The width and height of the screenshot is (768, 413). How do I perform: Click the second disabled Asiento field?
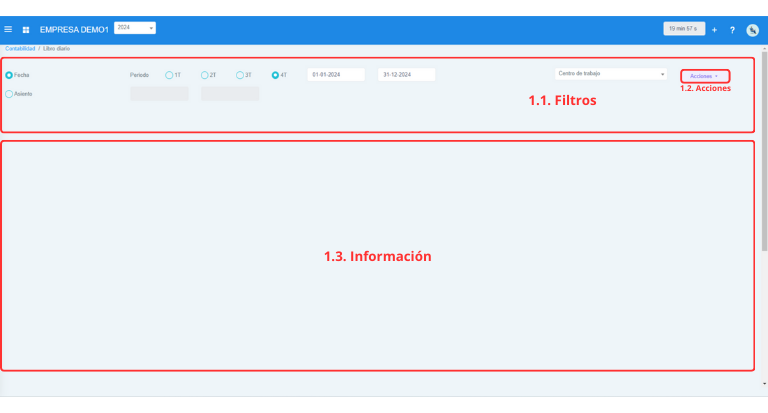pyautogui.click(x=230, y=94)
